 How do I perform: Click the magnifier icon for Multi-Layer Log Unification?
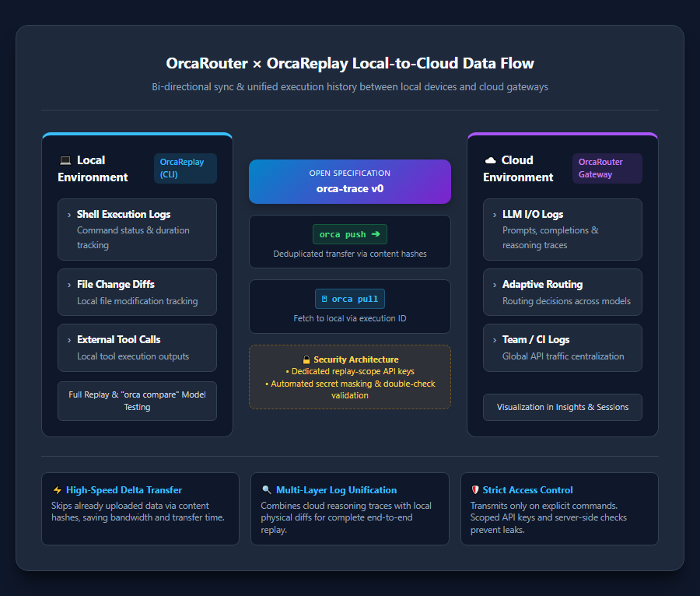pyautogui.click(x=267, y=490)
